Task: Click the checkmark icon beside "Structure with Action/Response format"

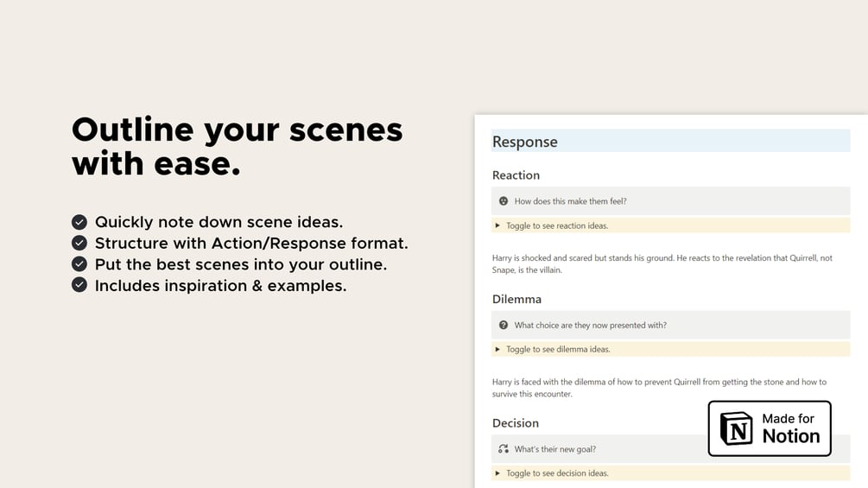Action: (x=79, y=243)
